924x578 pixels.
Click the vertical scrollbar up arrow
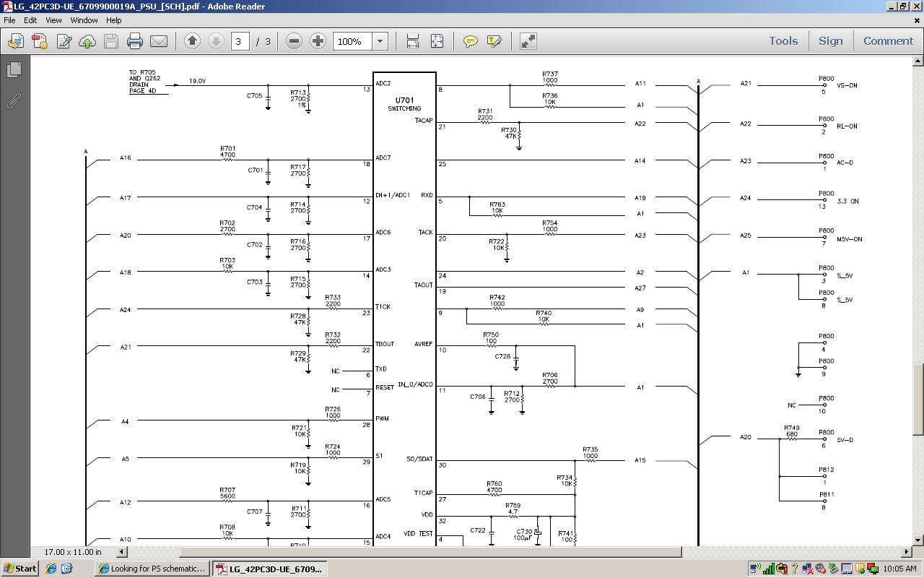918,61
